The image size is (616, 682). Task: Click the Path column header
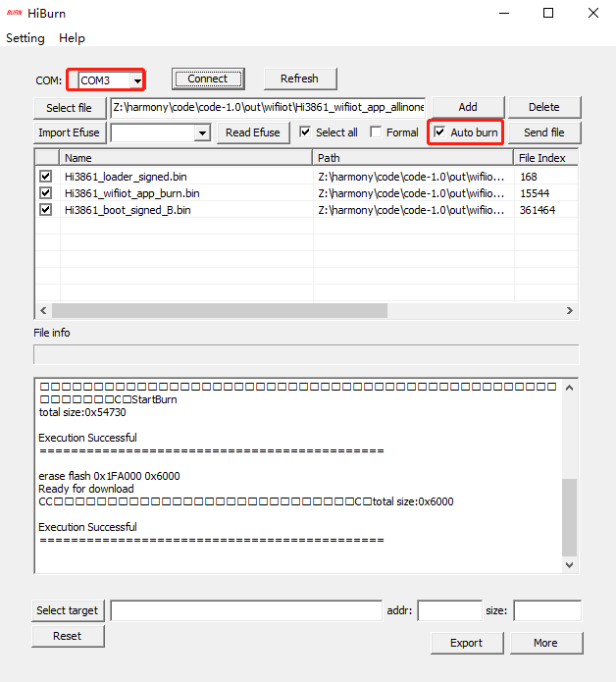(x=413, y=157)
